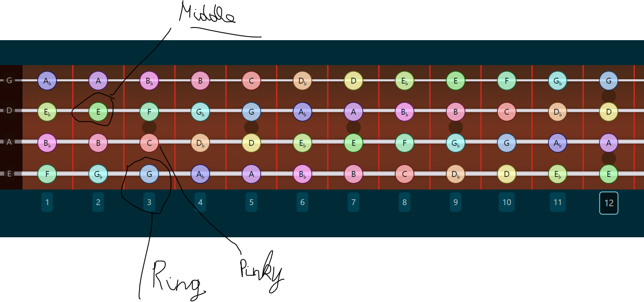Tap the C note on A string fret 3
The image size is (644, 302).
point(149,143)
